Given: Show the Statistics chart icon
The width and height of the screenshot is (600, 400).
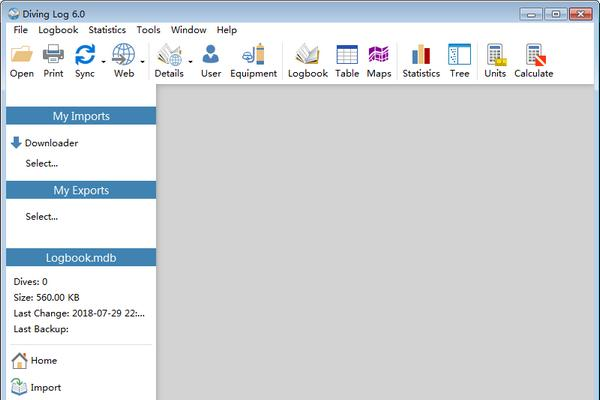Looking at the screenshot, I should click(421, 54).
